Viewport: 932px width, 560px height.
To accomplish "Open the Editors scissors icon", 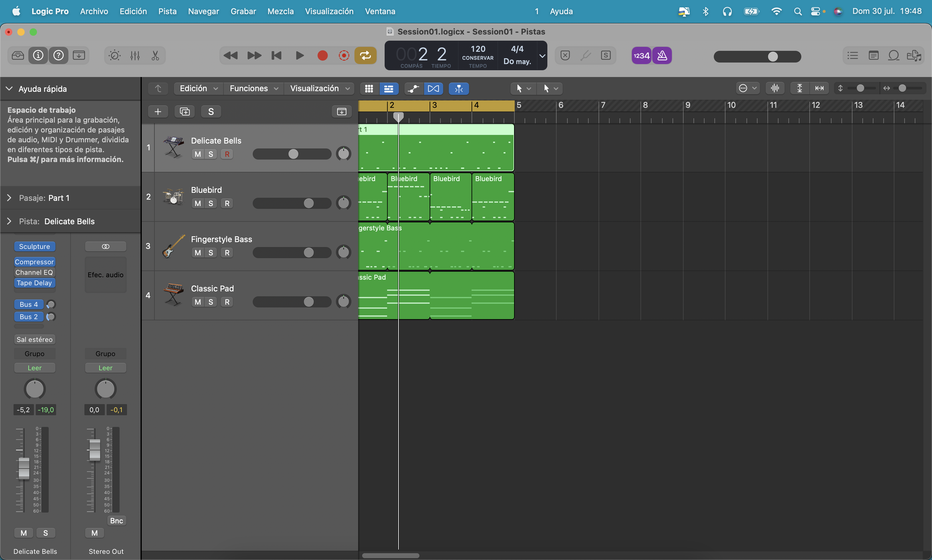I will tap(155, 55).
